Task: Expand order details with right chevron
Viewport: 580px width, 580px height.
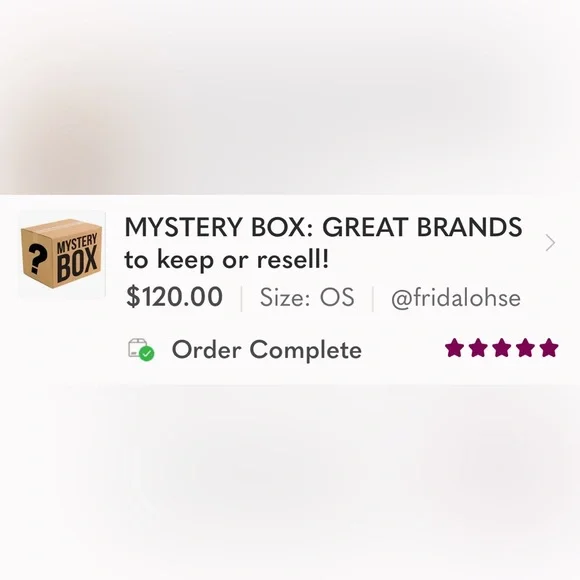Action: point(550,243)
